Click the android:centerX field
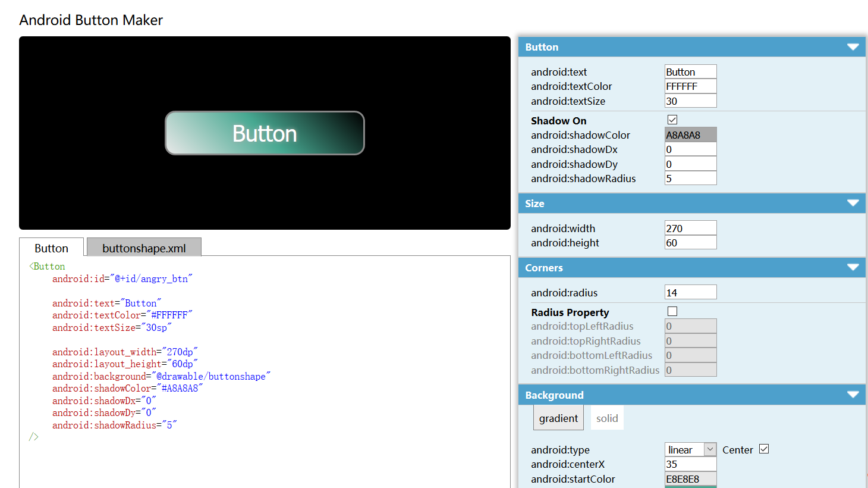The image size is (868, 488). (690, 464)
